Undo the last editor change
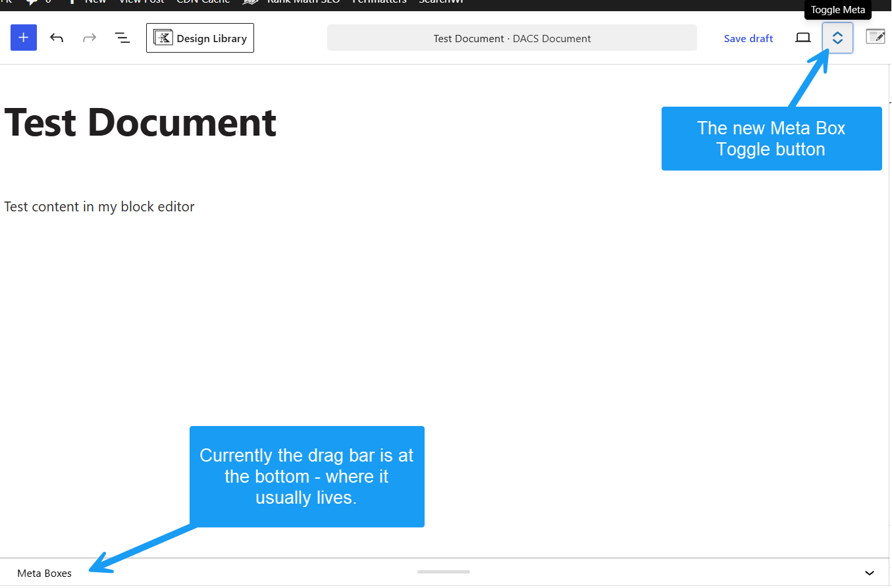This screenshot has width=892, height=588. 57,38
